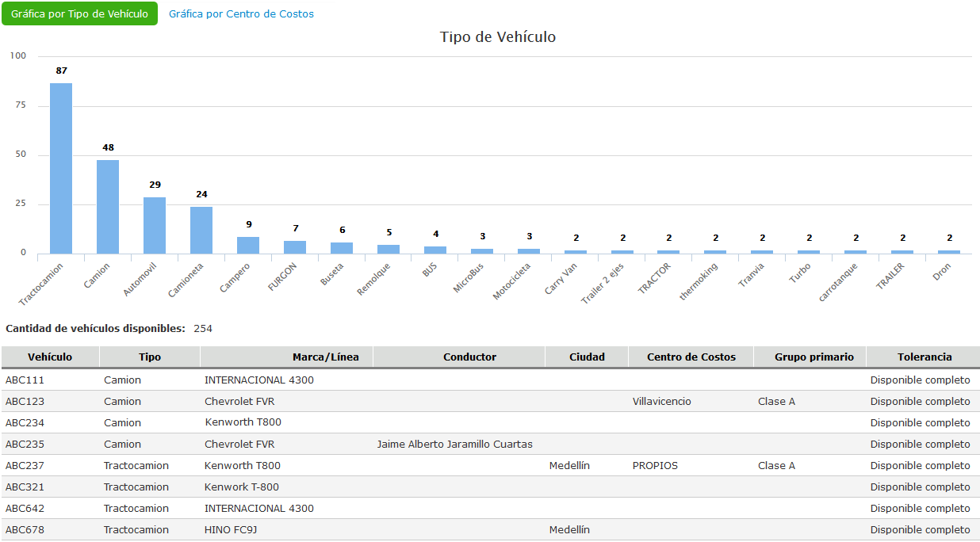Sort by the Tipo column header

point(149,357)
